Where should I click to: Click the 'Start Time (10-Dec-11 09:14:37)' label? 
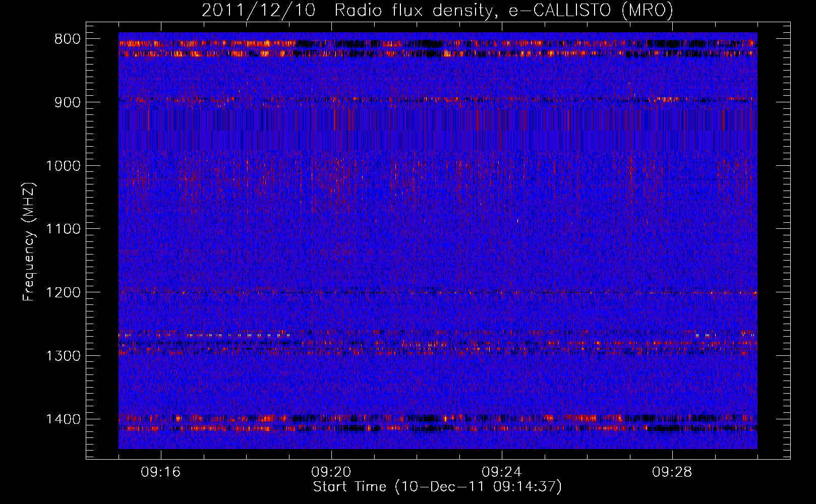[x=437, y=487]
